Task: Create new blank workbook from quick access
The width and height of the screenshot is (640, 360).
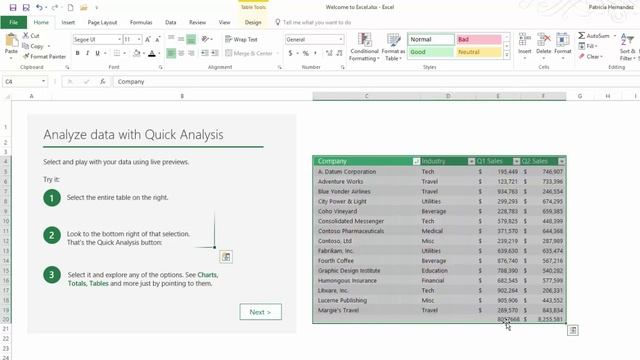Action: pyautogui.click(x=70, y=7)
